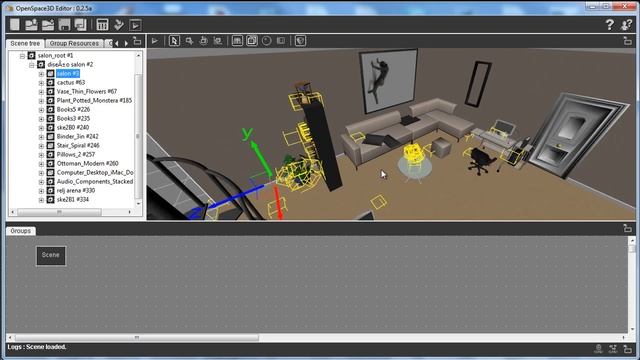Image resolution: width=640 pixels, height=360 pixels.
Task: Toggle the circle shading mode icon
Action: [x=267, y=41]
